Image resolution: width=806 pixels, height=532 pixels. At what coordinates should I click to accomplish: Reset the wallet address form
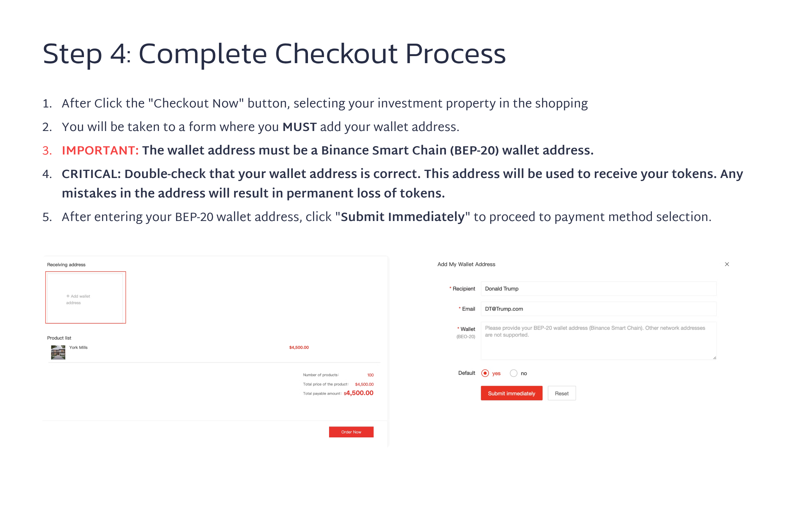click(562, 393)
